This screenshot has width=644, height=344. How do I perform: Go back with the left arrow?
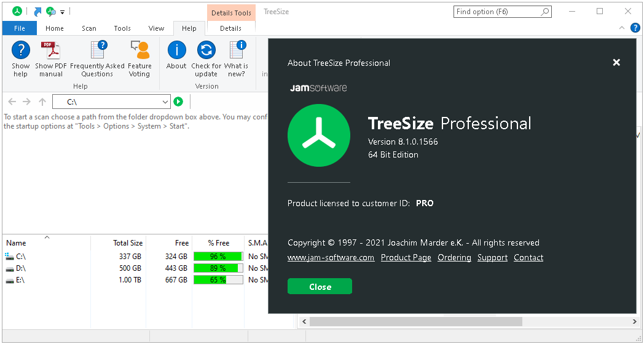pyautogui.click(x=12, y=102)
